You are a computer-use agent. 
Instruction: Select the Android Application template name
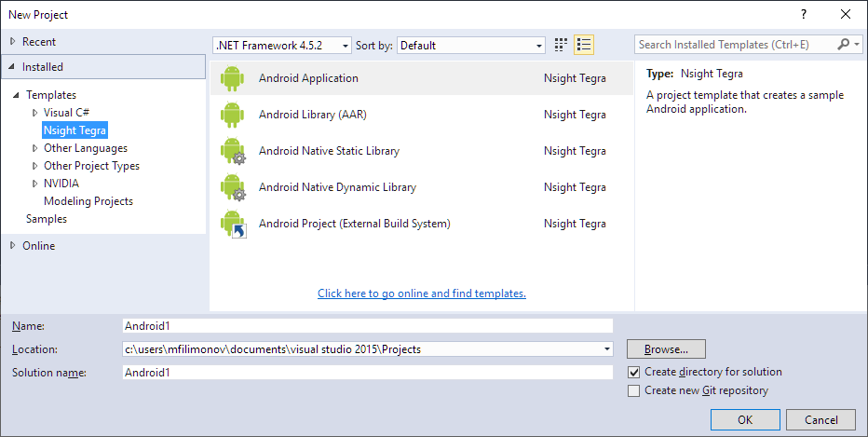[308, 78]
